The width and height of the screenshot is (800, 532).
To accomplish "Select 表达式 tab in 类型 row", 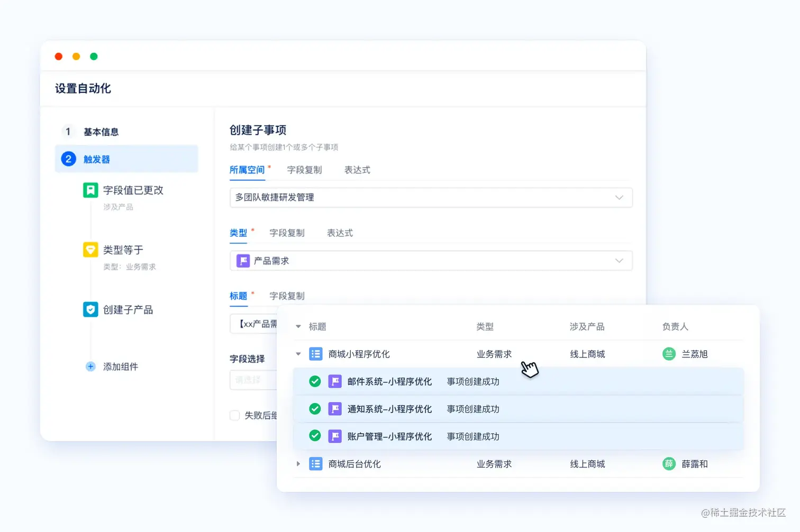I will [340, 233].
